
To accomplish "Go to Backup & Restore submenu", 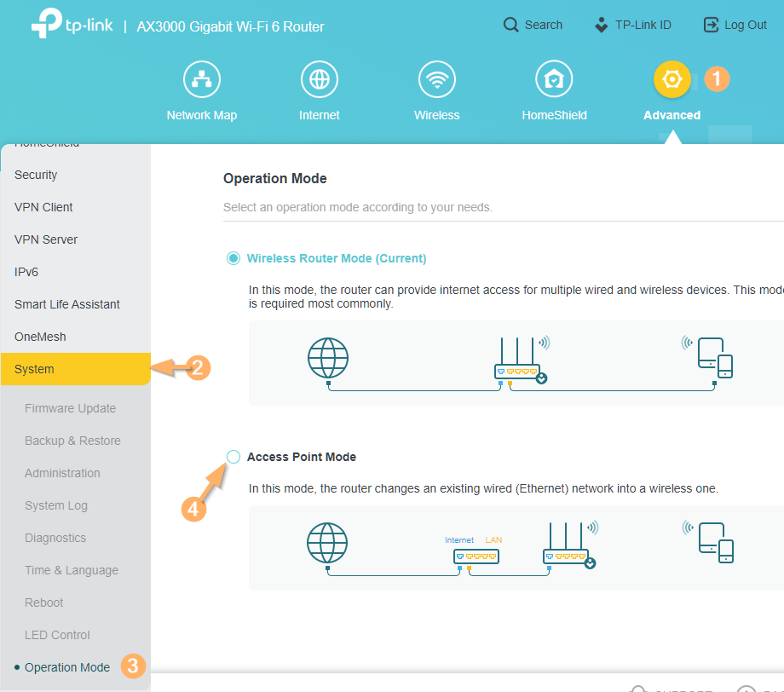I will pyautogui.click(x=72, y=441).
